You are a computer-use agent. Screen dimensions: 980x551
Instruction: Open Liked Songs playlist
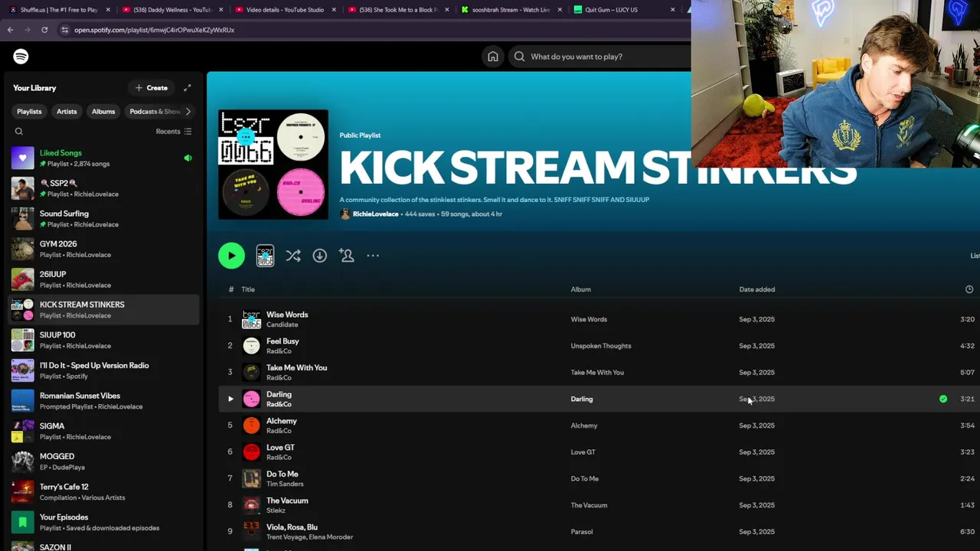[x=103, y=158]
